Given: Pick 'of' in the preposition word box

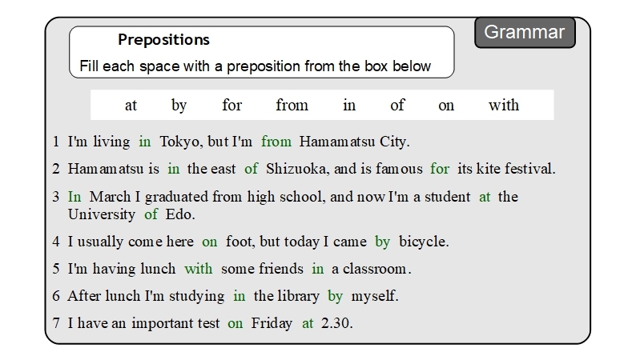Looking at the screenshot, I should (397, 105).
